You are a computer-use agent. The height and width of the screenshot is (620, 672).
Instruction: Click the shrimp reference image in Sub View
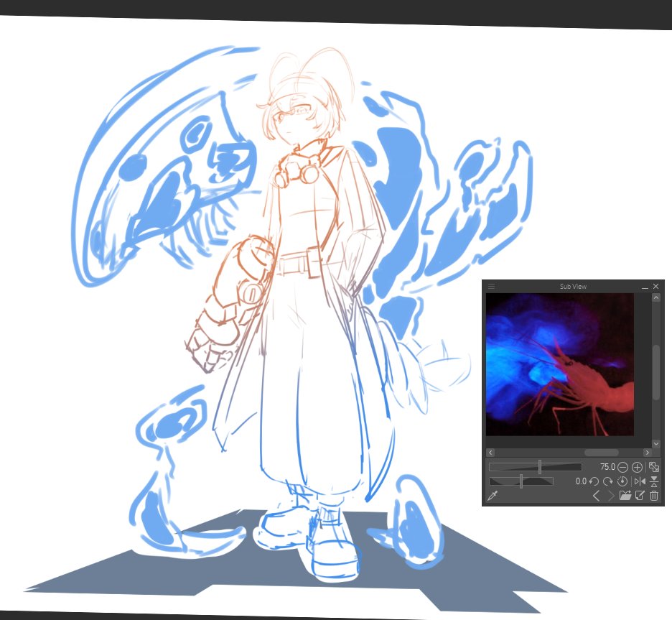coord(560,364)
